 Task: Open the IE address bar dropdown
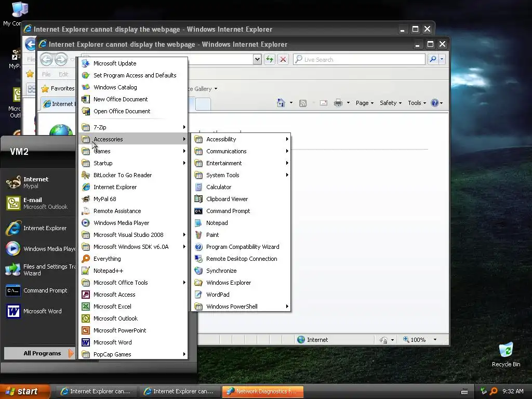(257, 59)
